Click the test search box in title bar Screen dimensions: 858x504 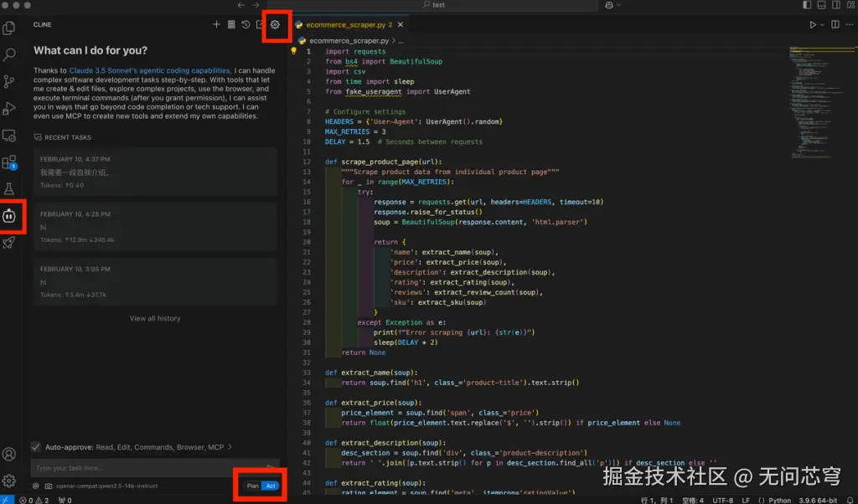click(432, 5)
